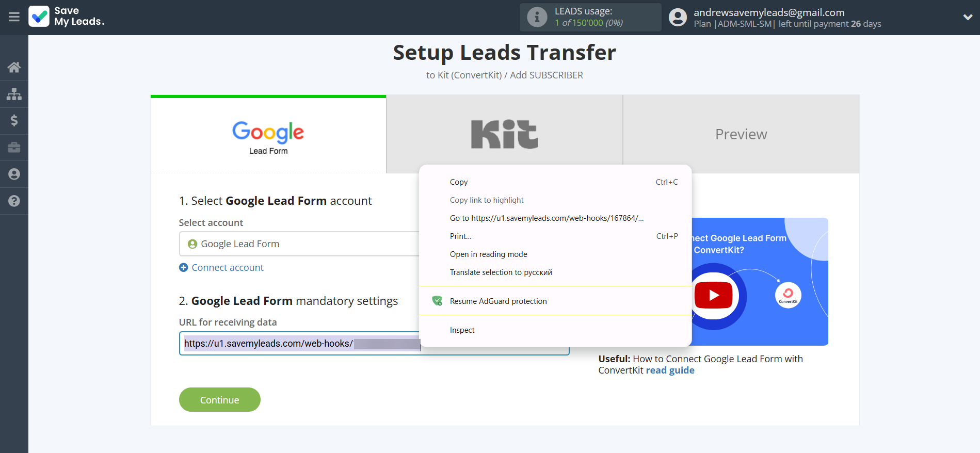Open the hamburger menu
This screenshot has width=980, height=453.
click(x=14, y=17)
